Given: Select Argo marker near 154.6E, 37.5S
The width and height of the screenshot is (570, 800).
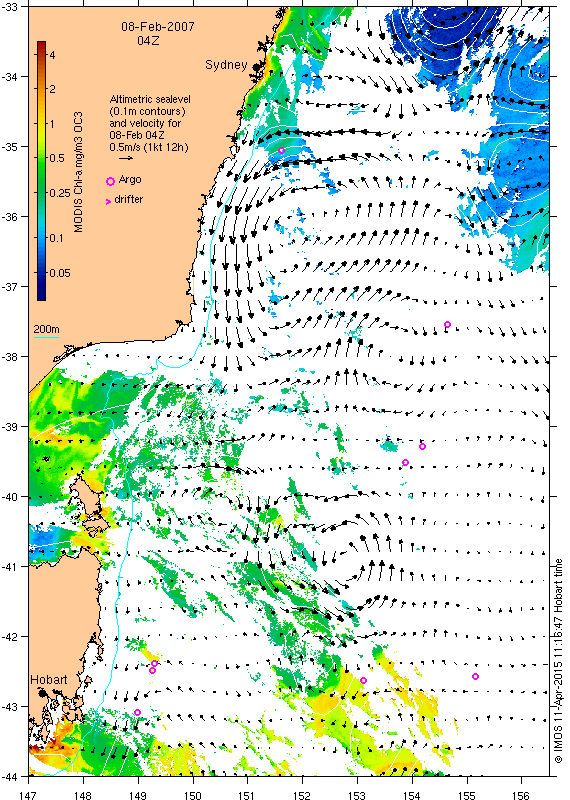Looking at the screenshot, I should [x=447, y=324].
